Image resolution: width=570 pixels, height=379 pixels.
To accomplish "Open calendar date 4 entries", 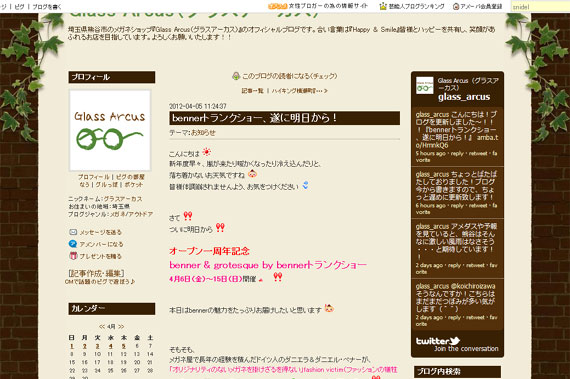I will (x=111, y=346).
